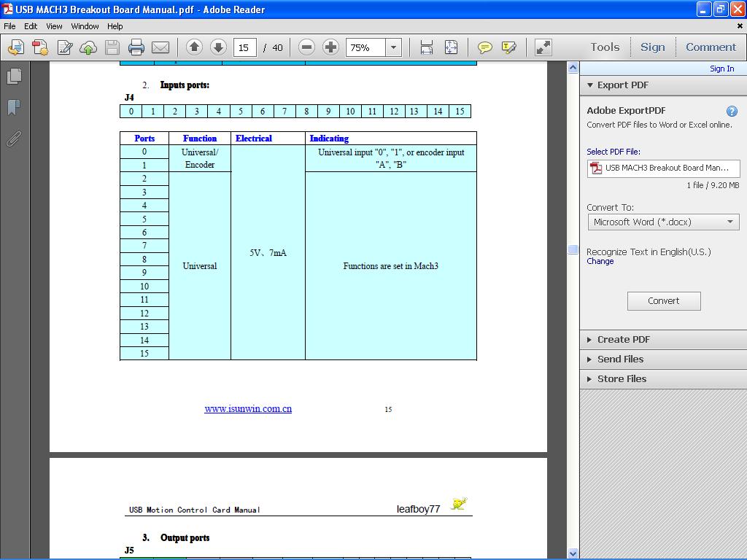Click the zoom out minus button
The height and width of the screenshot is (560, 747).
coord(307,47)
